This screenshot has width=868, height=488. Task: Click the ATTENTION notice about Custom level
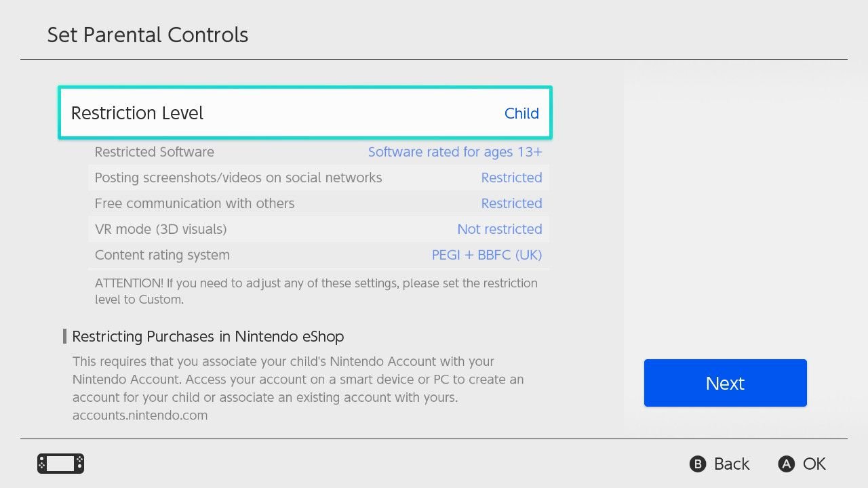coord(316,291)
